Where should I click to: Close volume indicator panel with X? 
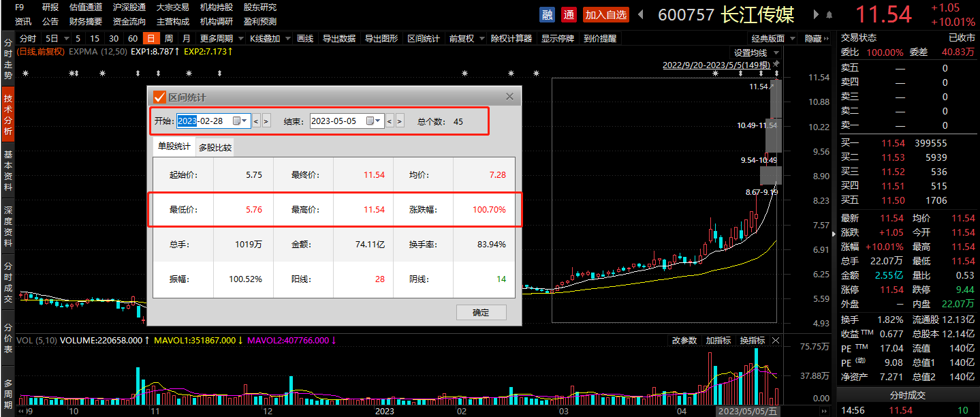(x=776, y=340)
